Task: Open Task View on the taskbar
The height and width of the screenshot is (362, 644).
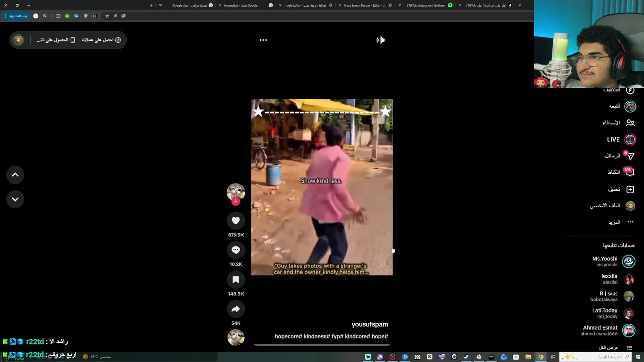Action: (553, 357)
